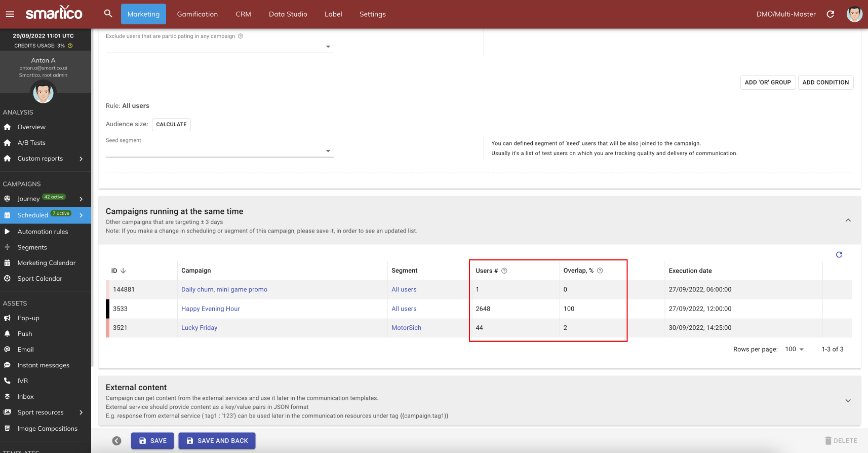
Task: Click the ADD CONDITION button
Action: point(825,83)
